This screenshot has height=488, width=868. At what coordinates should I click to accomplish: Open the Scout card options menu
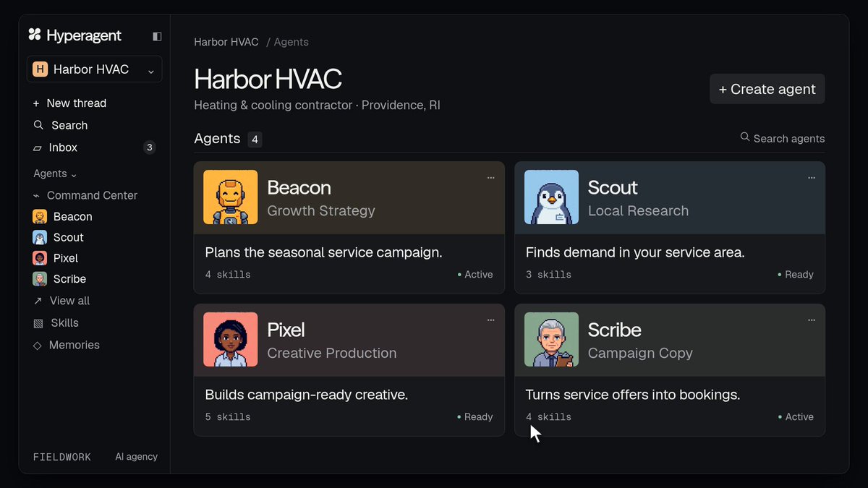[812, 177]
